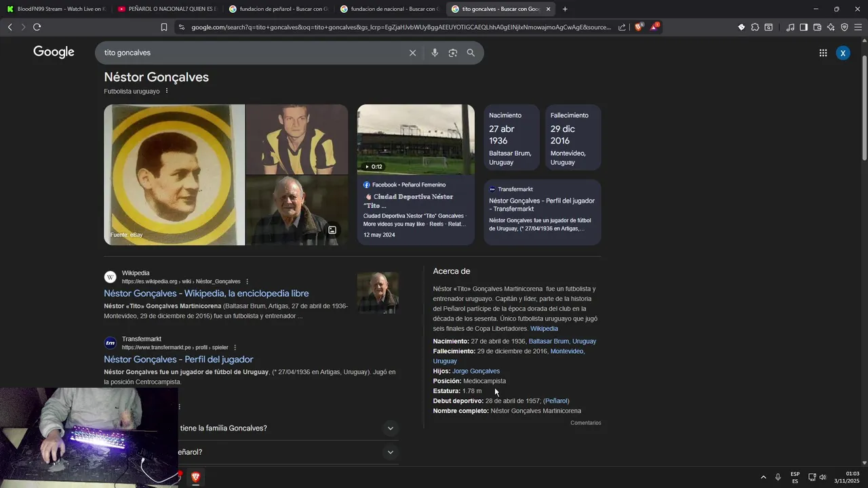The image size is (868, 488).
Task: Click the Wikipedia link in the Acerca de description
Action: pyautogui.click(x=544, y=329)
